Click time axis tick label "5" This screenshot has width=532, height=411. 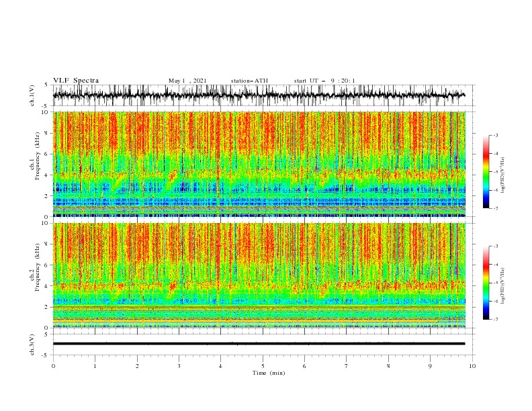[x=263, y=366]
